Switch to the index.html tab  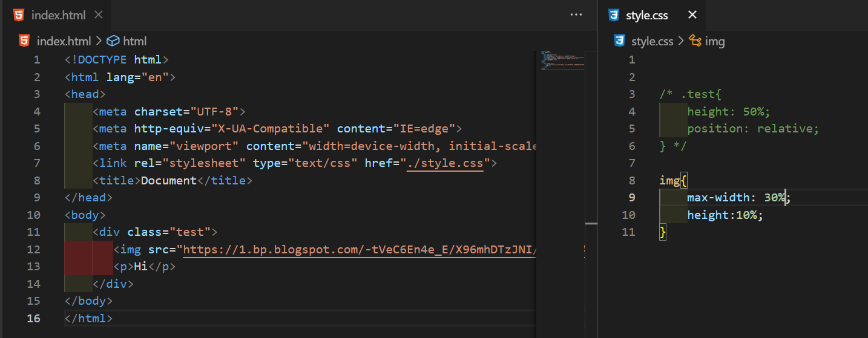pos(58,15)
